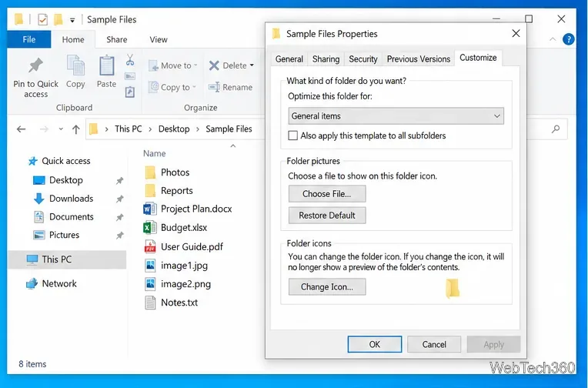Viewport: 588px width, 388px height.
Task: Click the New folder icon in title bar
Action: [x=58, y=19]
